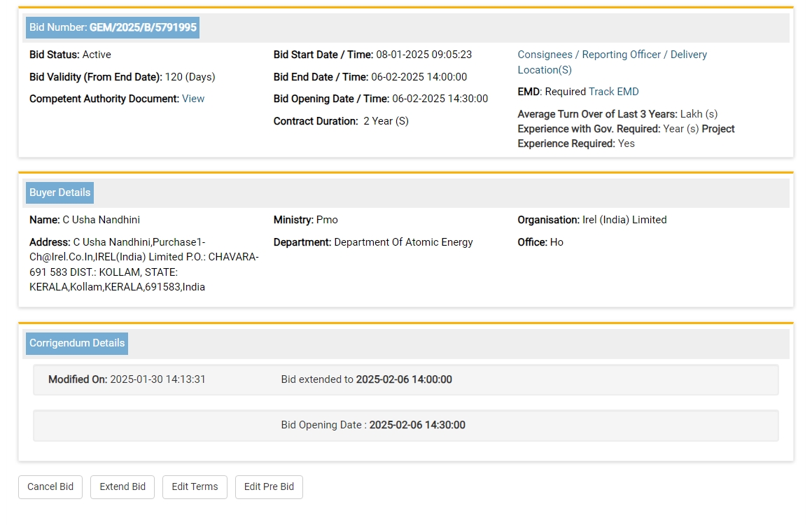
Task: Click Ministry value Pmo
Action: [327, 220]
